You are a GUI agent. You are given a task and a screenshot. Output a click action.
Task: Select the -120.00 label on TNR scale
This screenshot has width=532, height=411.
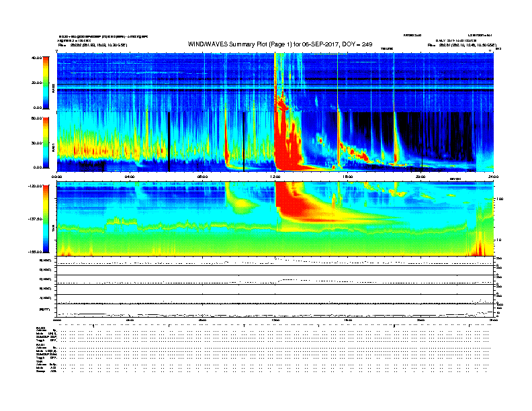point(35,186)
